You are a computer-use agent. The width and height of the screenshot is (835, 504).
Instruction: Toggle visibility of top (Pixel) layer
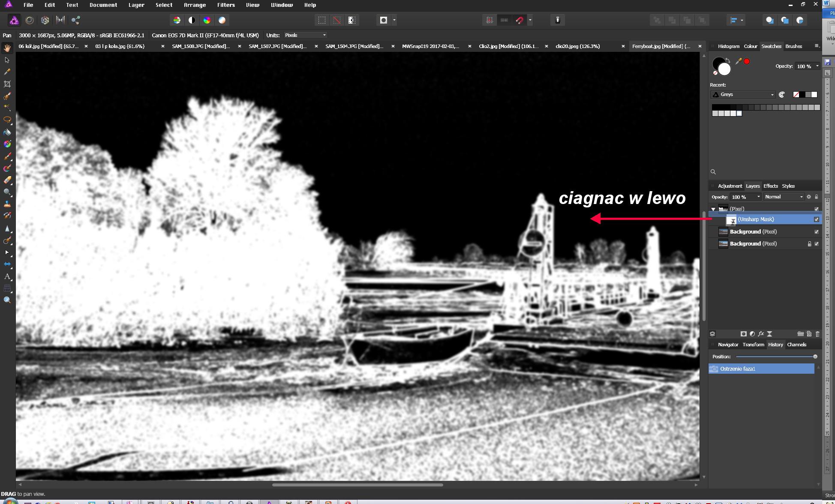point(816,209)
